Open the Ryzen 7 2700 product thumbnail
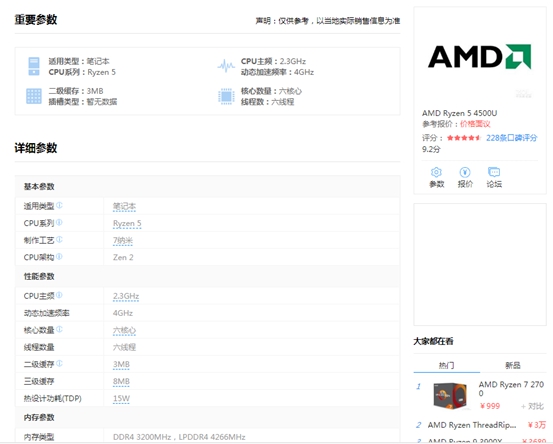The width and height of the screenshot is (553, 444). click(450, 395)
